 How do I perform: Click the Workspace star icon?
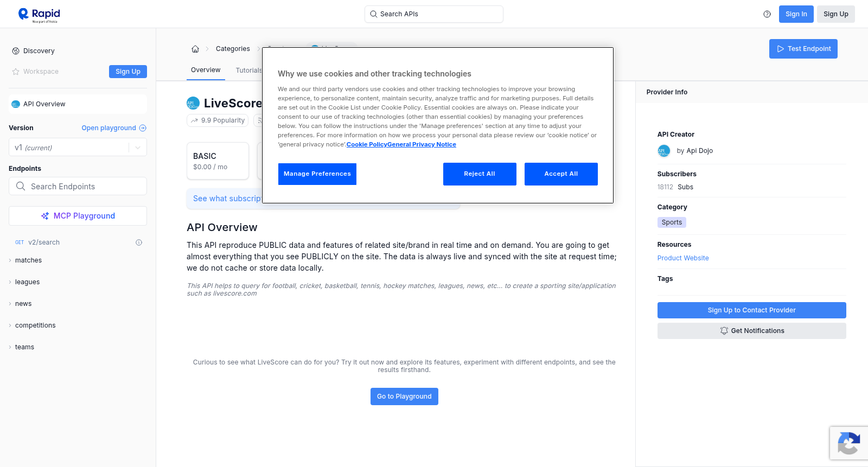click(16, 72)
